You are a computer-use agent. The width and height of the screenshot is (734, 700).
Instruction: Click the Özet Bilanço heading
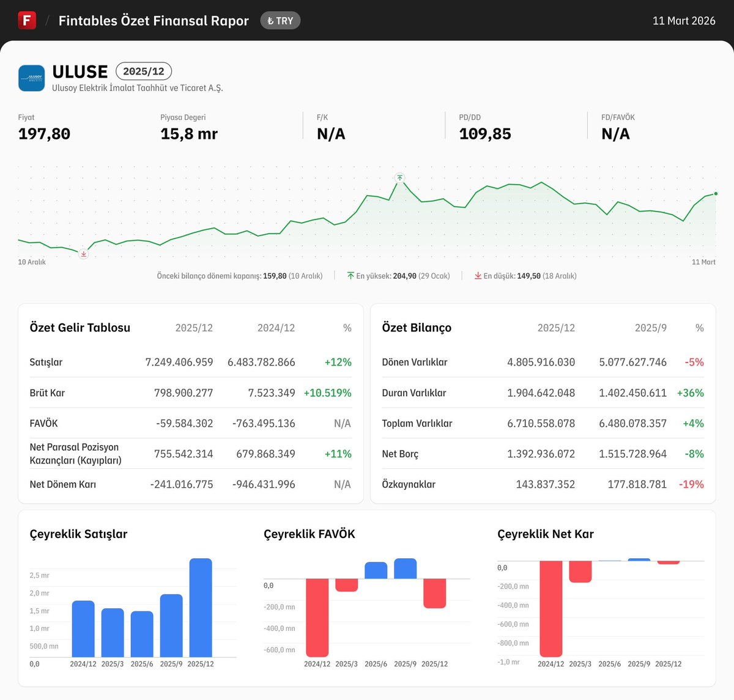(x=417, y=328)
